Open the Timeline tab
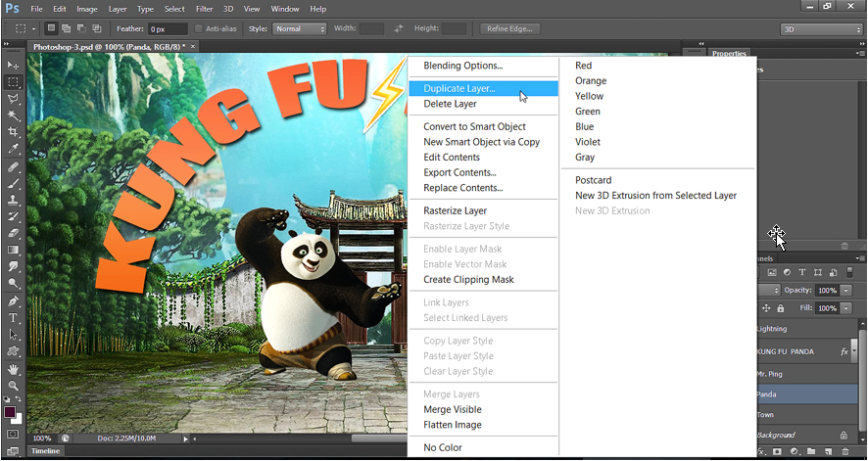The width and height of the screenshot is (868, 461). (x=45, y=451)
